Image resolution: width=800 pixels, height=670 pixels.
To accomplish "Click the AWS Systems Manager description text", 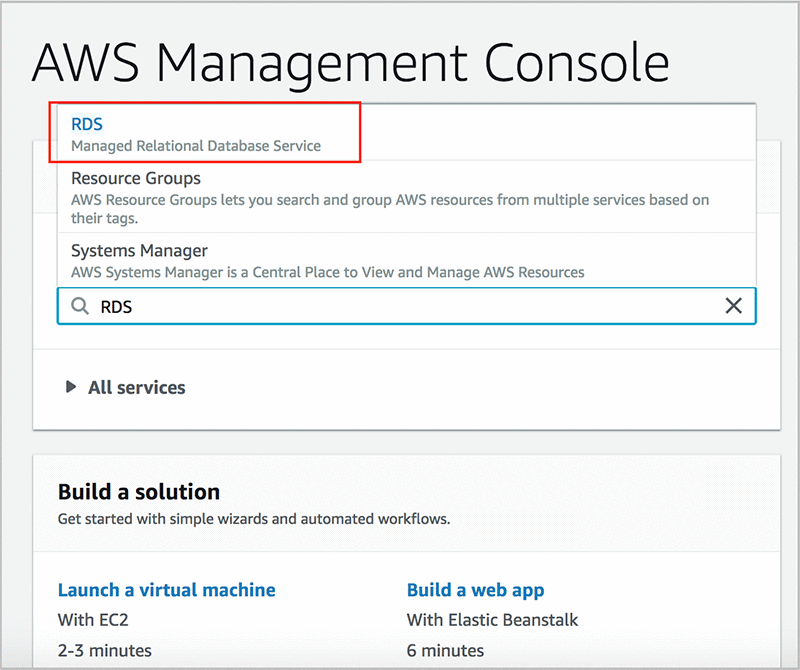I will (328, 272).
